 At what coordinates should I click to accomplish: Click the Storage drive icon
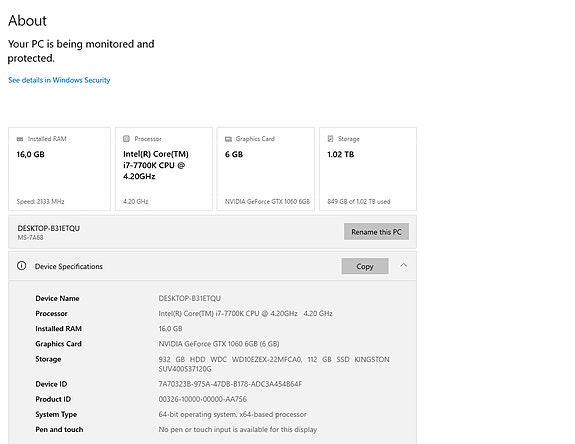tap(330, 139)
